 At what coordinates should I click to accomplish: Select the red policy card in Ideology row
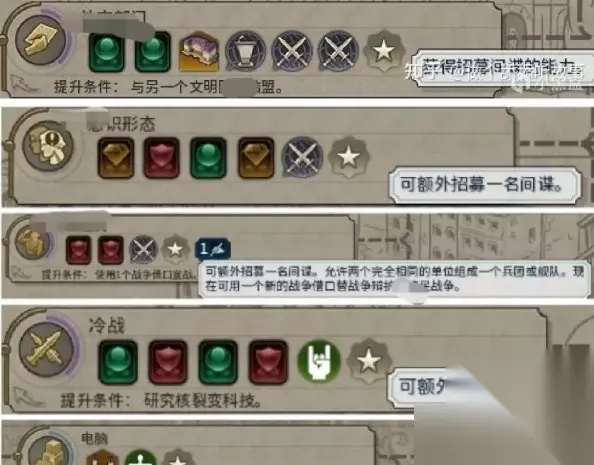click(x=162, y=158)
